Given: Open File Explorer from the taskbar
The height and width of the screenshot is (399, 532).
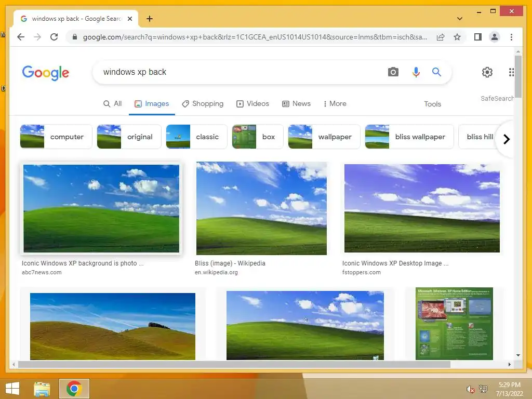Looking at the screenshot, I should [42, 389].
